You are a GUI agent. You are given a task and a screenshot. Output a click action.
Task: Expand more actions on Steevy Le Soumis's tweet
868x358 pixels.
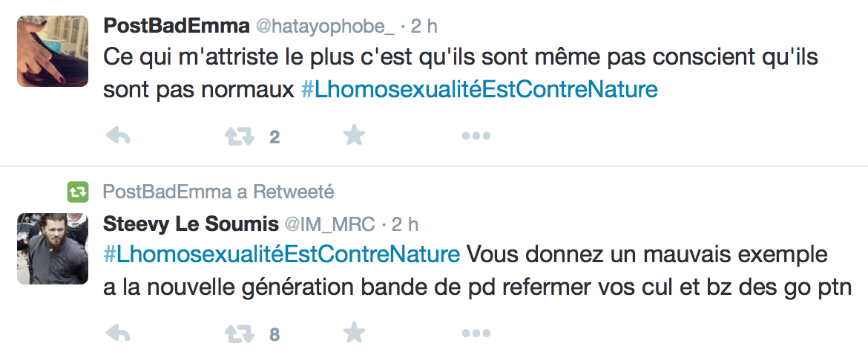tap(476, 333)
